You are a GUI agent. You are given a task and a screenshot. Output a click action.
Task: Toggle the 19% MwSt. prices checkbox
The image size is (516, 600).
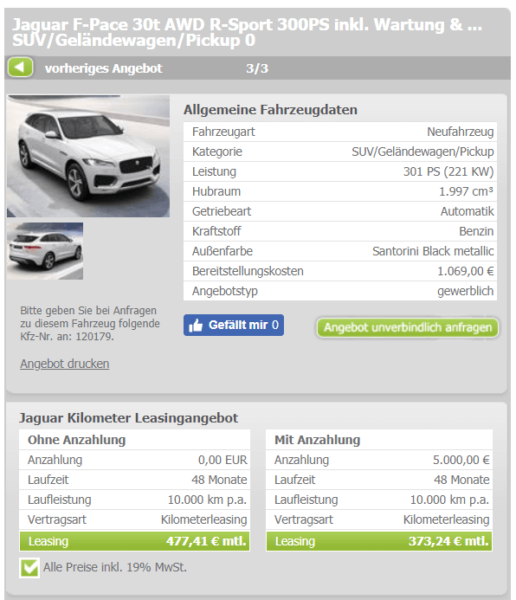pos(29,568)
